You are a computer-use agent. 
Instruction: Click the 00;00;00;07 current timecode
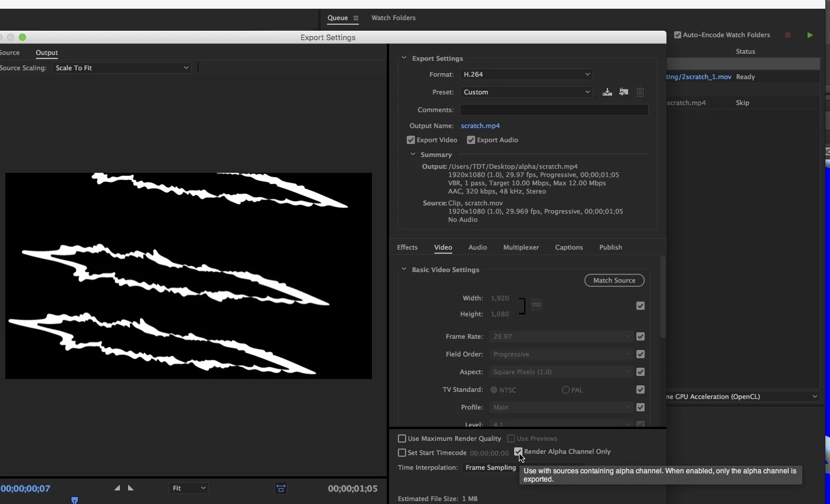pos(25,489)
